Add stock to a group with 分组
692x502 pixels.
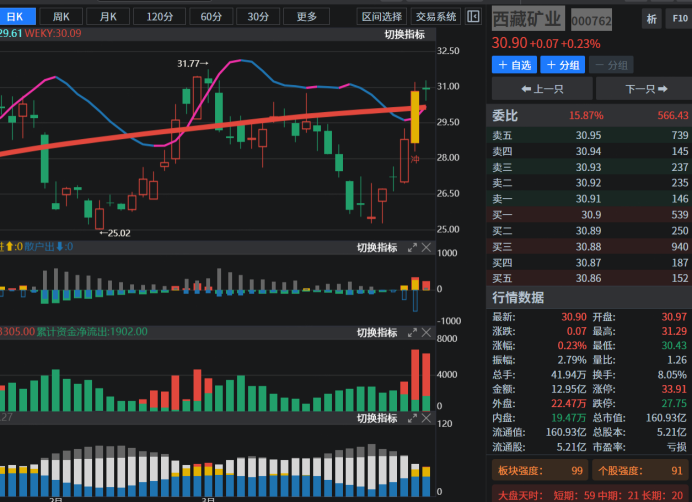point(563,65)
